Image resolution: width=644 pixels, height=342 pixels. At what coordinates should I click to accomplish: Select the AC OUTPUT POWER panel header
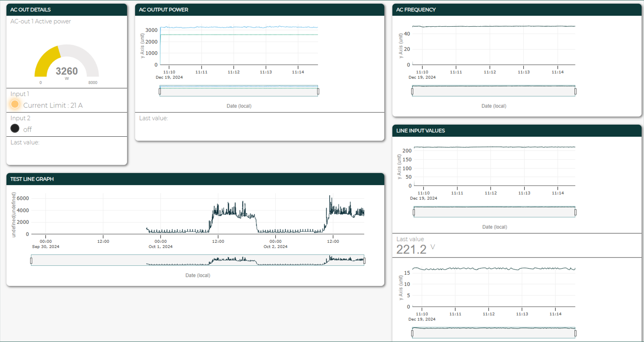(x=259, y=9)
